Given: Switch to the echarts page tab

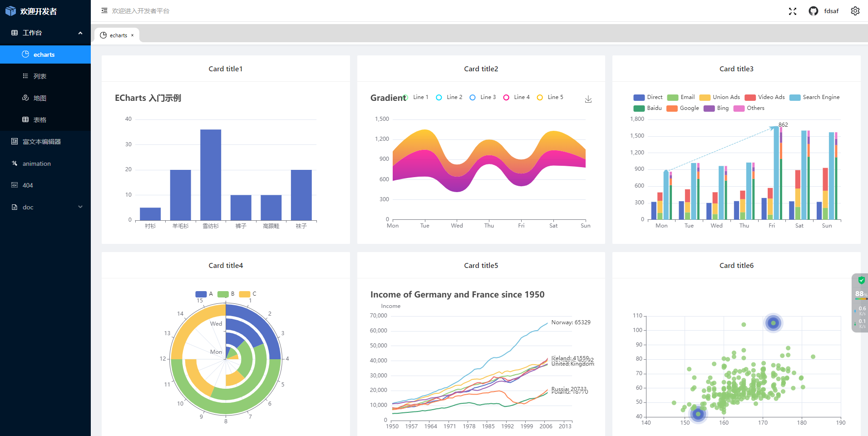Looking at the screenshot, I should point(117,35).
